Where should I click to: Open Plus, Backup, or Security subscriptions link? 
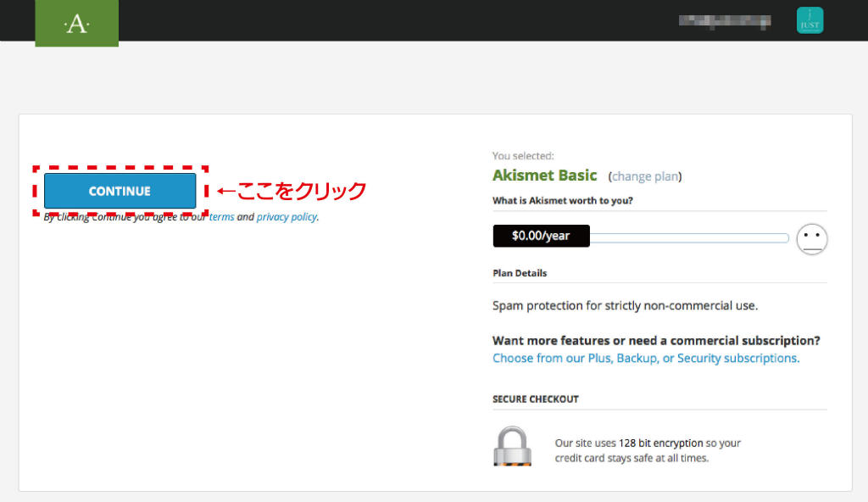point(646,359)
